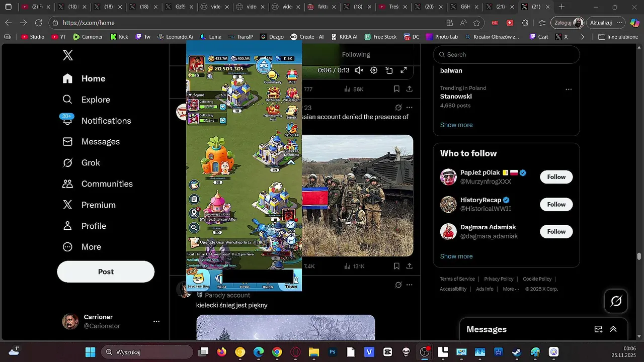Bookmark the post with 56K views
644x362 pixels.
[x=396, y=89]
